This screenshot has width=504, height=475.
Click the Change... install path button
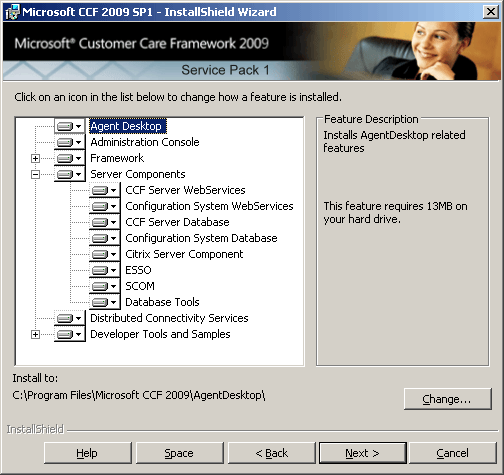click(448, 399)
